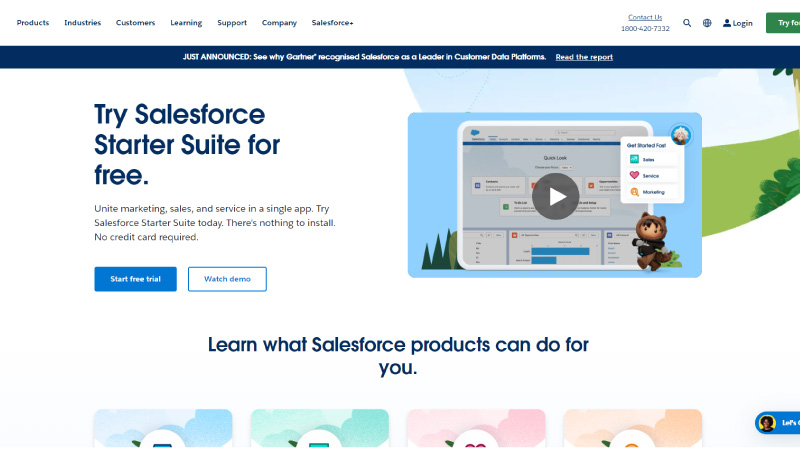Click the Let's chat button
This screenshot has width=800, height=450.
[778, 422]
